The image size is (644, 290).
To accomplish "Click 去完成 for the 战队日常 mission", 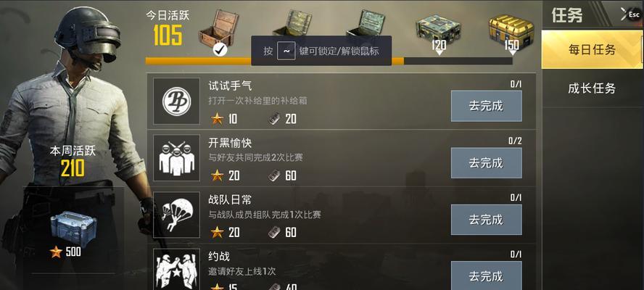I will pyautogui.click(x=487, y=220).
